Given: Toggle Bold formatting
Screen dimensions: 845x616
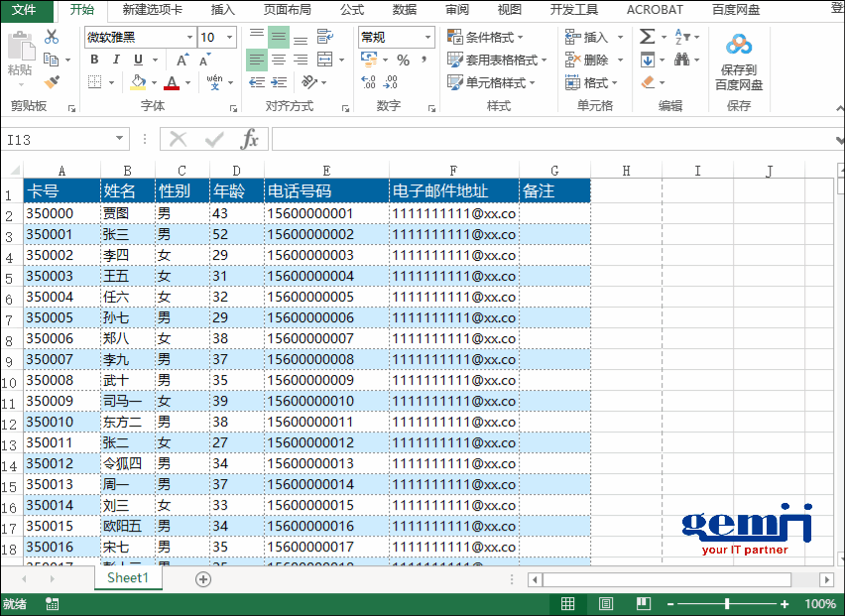Looking at the screenshot, I should click(94, 60).
